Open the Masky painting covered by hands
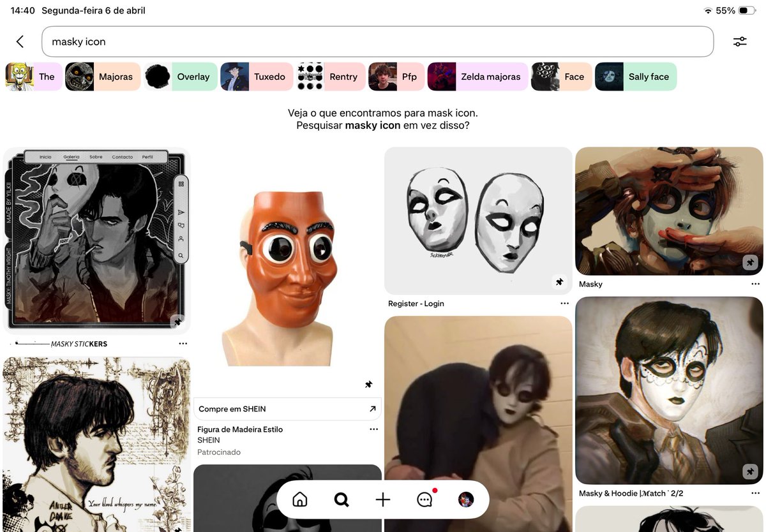This screenshot has height=532, width=766. [669, 211]
